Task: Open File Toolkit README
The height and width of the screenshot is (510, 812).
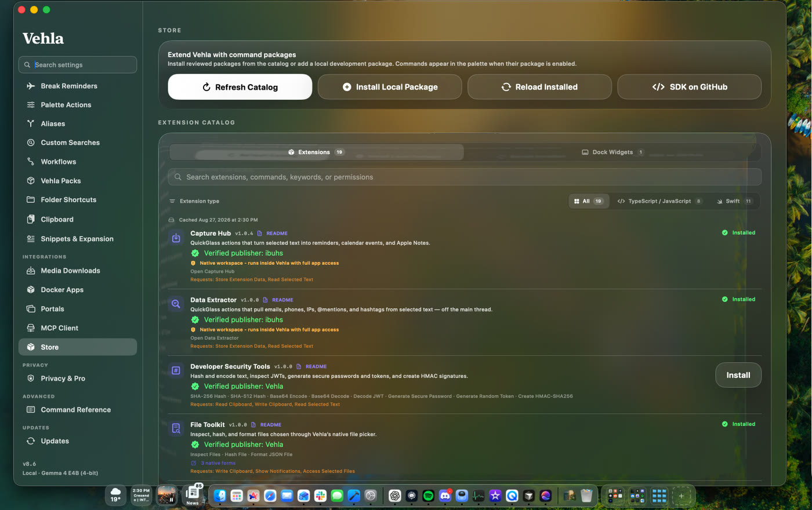Action: click(x=267, y=425)
